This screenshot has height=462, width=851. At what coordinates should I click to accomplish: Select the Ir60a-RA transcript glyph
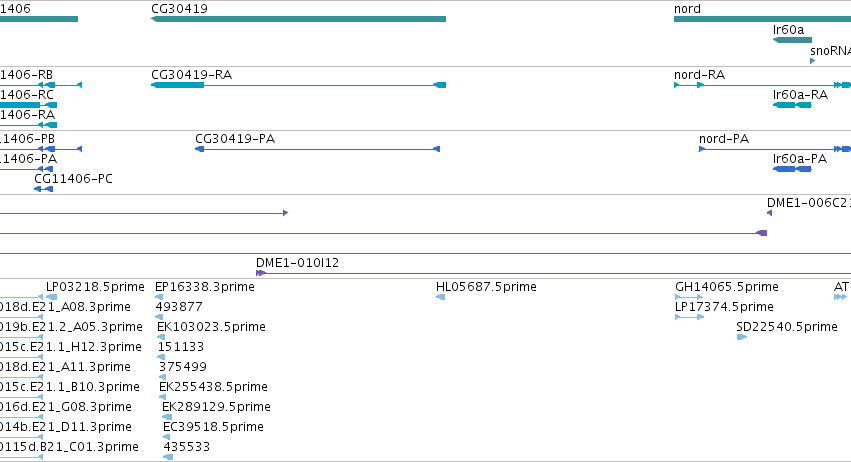[792, 104]
